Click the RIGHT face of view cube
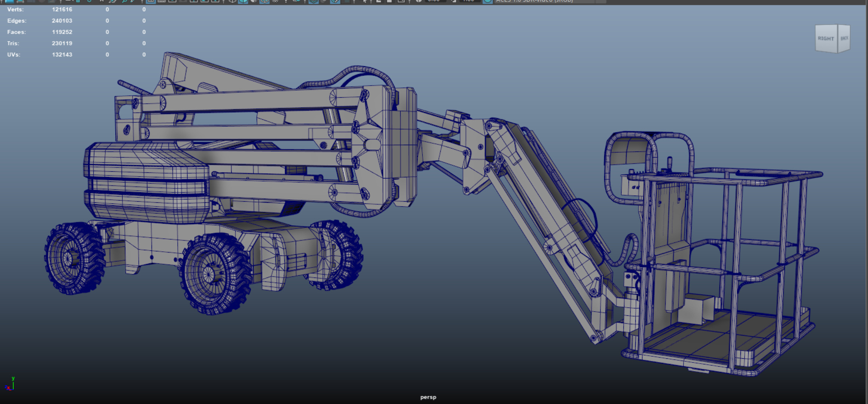868x404 pixels. tap(826, 39)
